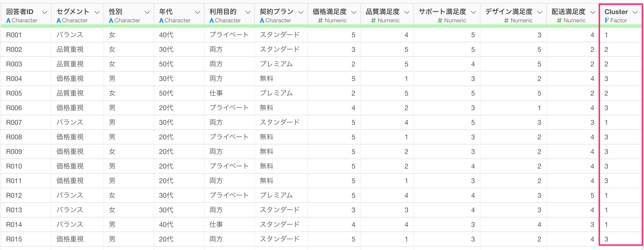The width and height of the screenshot is (644, 250).
Task: Click the Numeric type icon under 品質満足度
Action: 373,20
